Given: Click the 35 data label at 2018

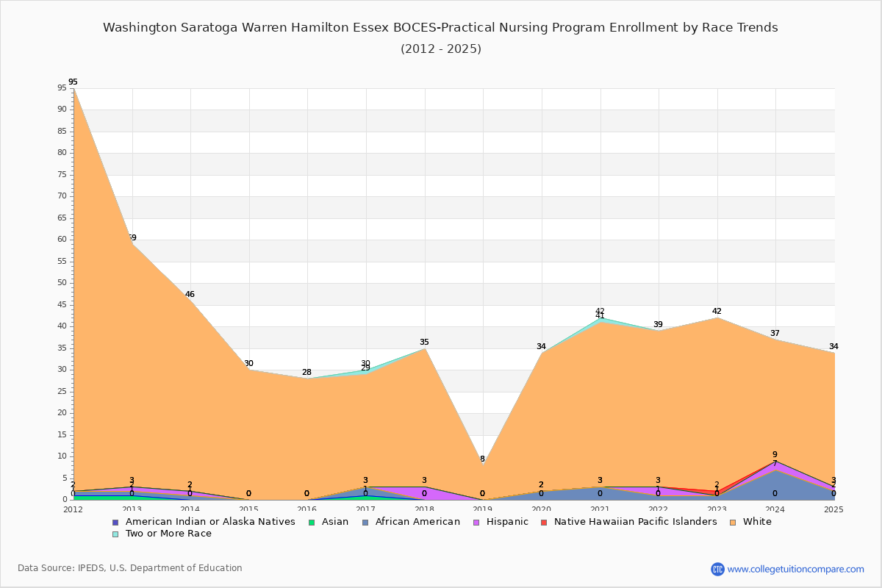Looking at the screenshot, I should click(x=424, y=343).
